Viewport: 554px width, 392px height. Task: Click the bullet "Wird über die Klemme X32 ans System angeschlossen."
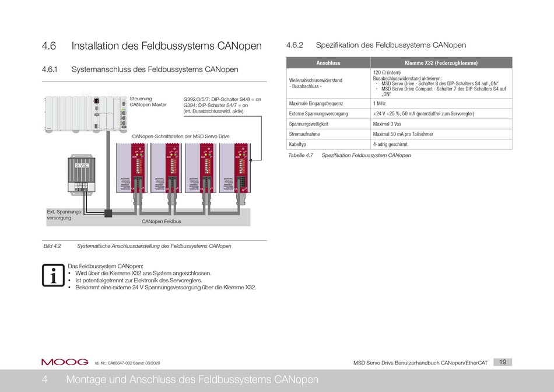point(143,273)
